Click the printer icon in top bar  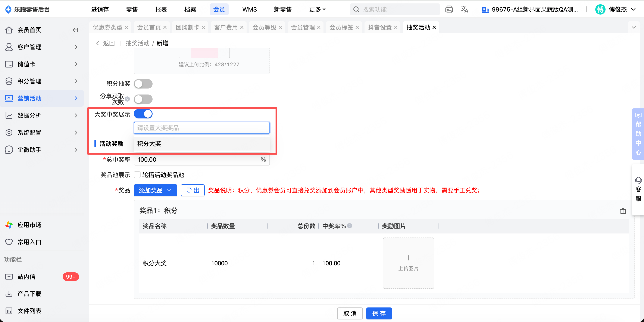(x=449, y=9)
